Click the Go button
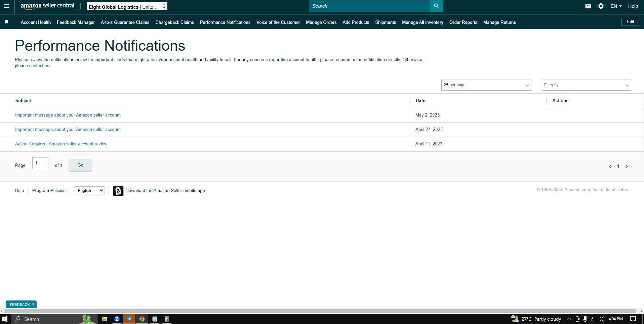Viewport: 644px width, 324px height. pos(80,165)
